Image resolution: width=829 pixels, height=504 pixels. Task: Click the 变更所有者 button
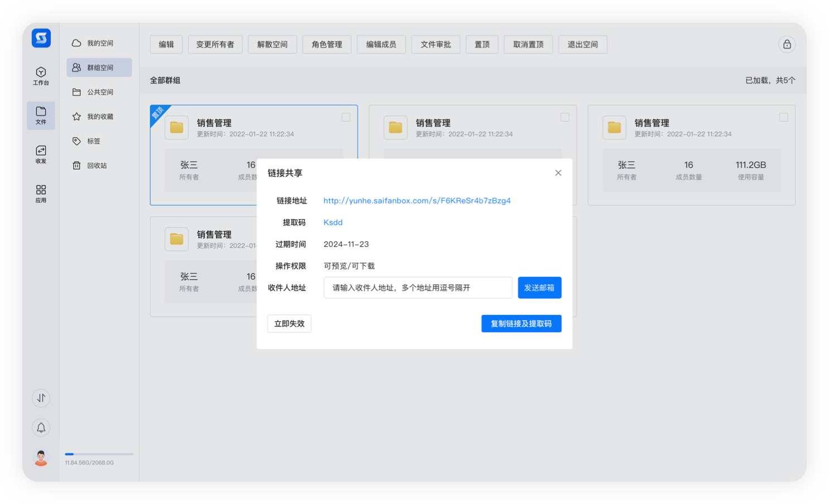pos(215,44)
